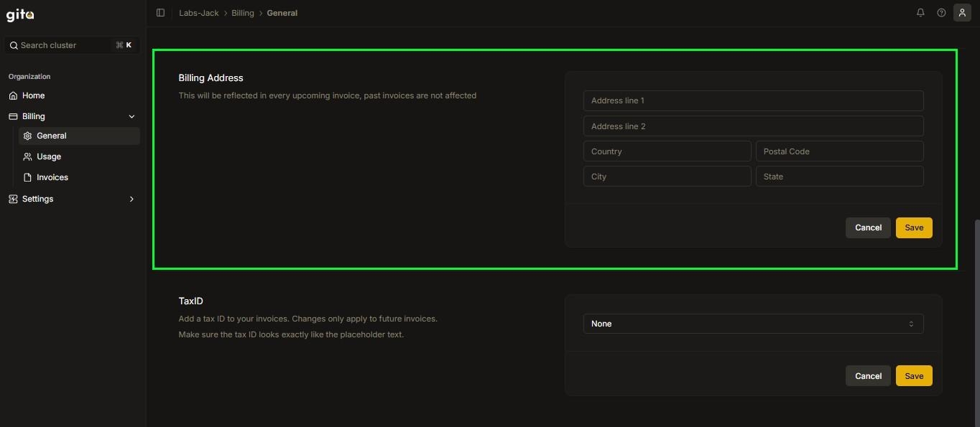Click the gita logo
This screenshot has width=980, height=427.
click(x=20, y=14)
